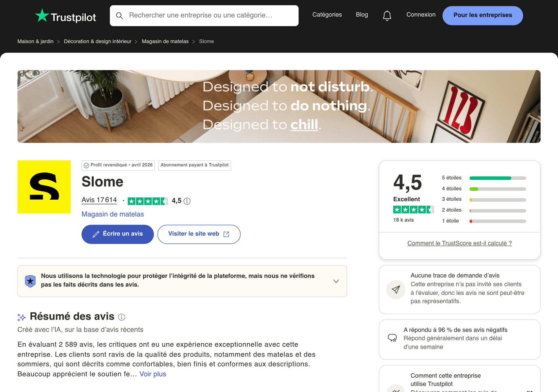
Task: Click the speech bubble reply icon
Action: point(392,338)
